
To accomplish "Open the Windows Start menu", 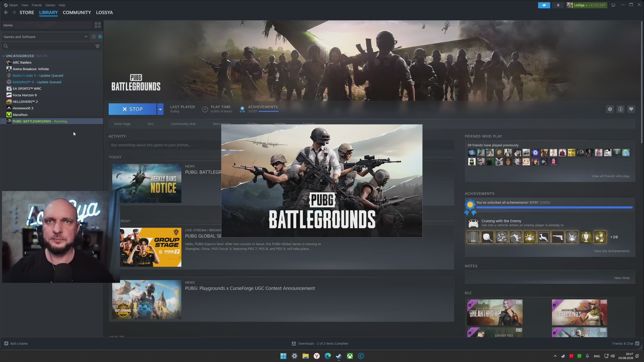I will tap(283, 356).
